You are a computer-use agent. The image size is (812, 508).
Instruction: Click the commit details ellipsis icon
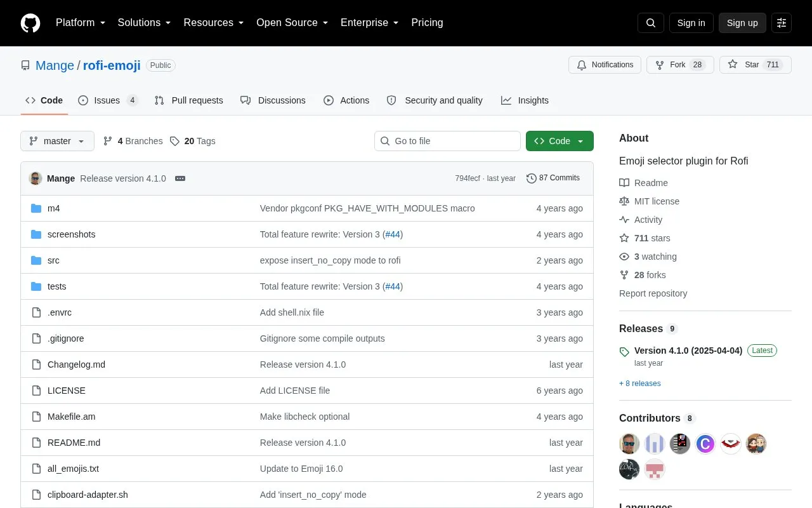click(180, 178)
